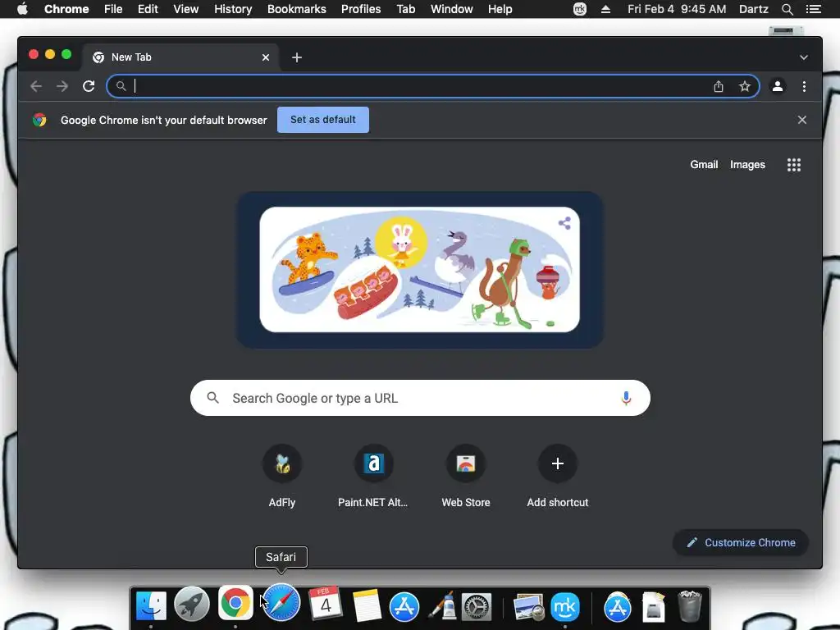Screen dimensions: 840x630
Task: Open the History menu
Action: (x=233, y=9)
